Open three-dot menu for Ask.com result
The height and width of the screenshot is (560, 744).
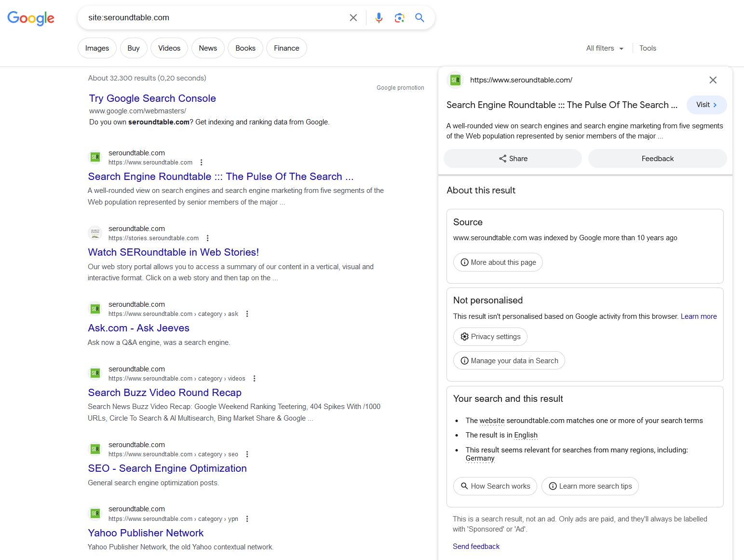247,314
